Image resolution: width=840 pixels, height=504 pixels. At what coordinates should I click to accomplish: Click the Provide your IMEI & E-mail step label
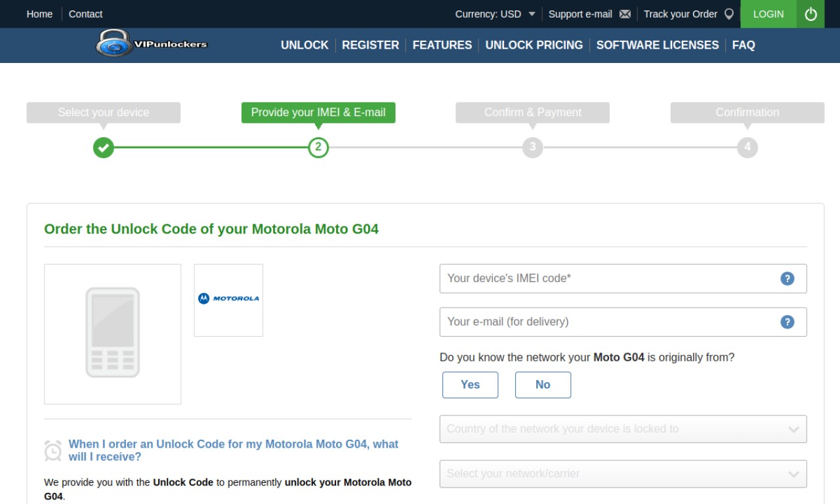tap(318, 112)
